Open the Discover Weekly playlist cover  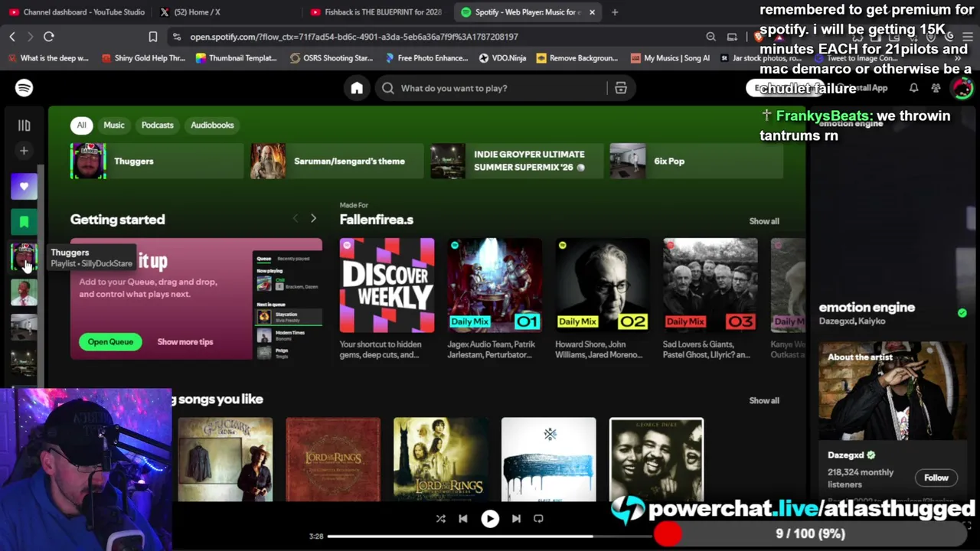coord(387,285)
